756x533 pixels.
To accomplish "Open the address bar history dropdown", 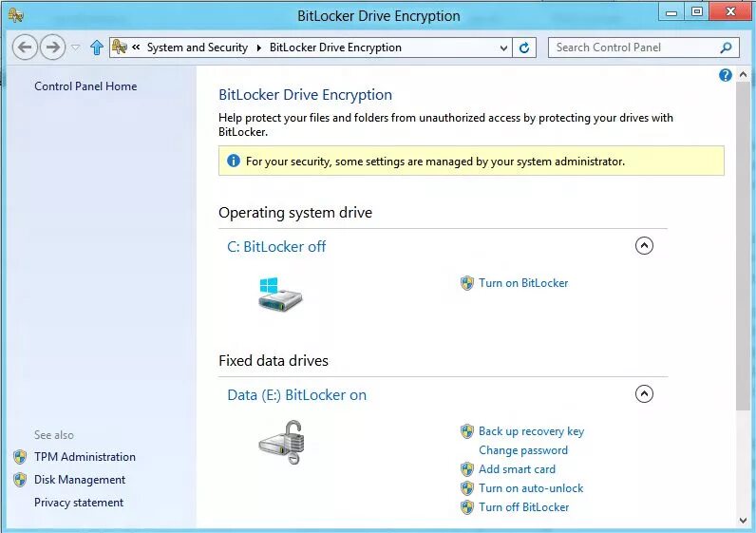I will pyautogui.click(x=503, y=48).
